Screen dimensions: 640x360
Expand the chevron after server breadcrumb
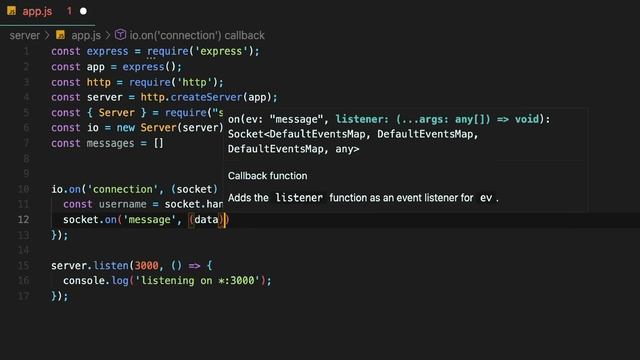[x=47, y=36]
